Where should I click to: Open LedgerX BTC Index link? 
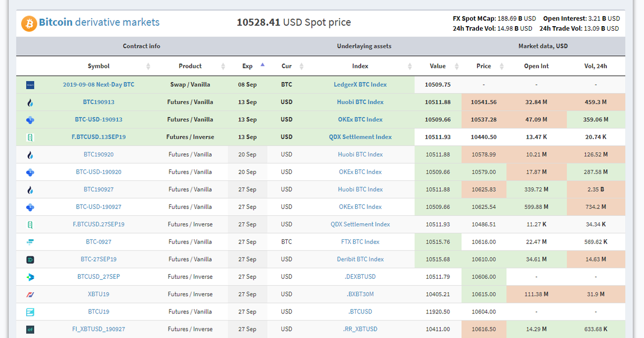(x=360, y=84)
